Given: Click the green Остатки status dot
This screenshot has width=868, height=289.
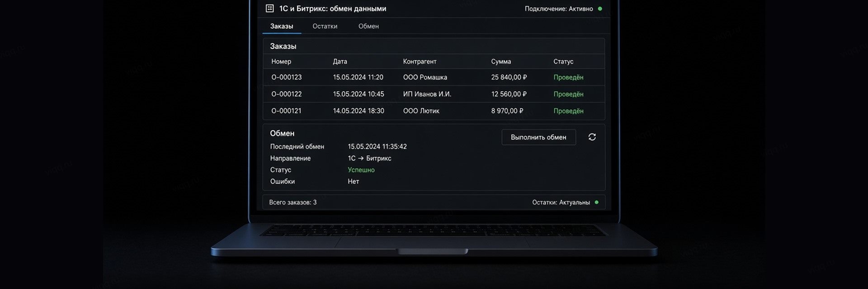Looking at the screenshot, I should [596, 202].
